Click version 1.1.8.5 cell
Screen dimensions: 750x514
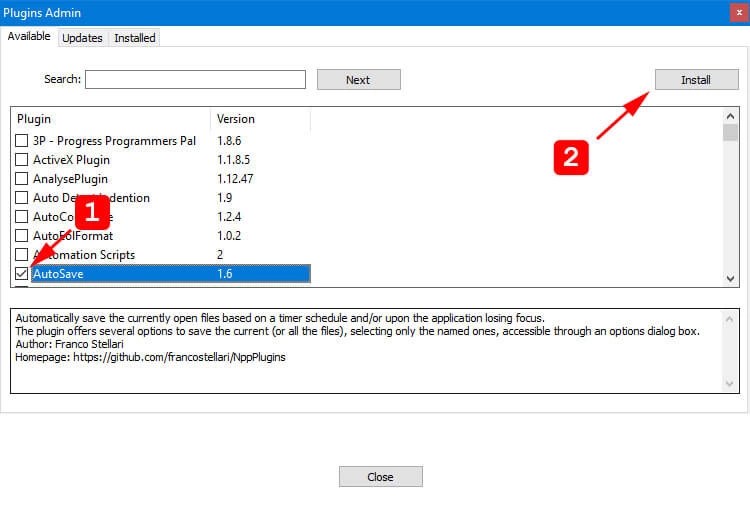(x=233, y=160)
